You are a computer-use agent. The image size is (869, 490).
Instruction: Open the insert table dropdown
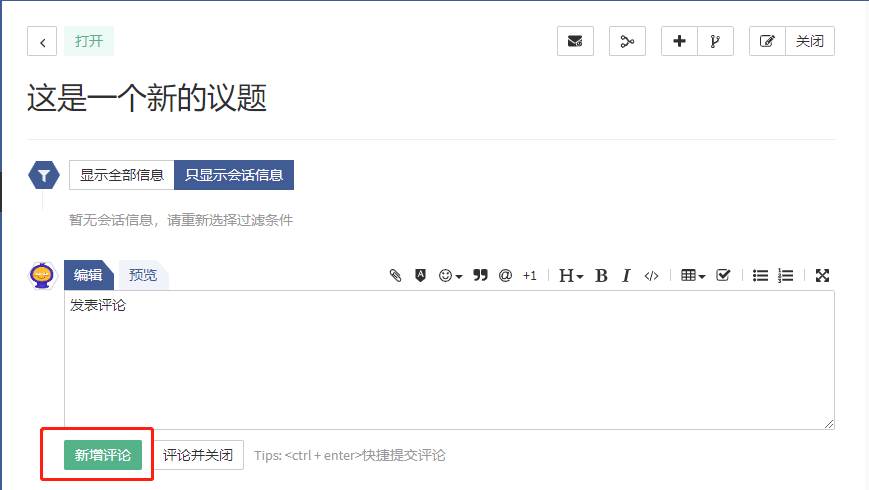[692, 276]
